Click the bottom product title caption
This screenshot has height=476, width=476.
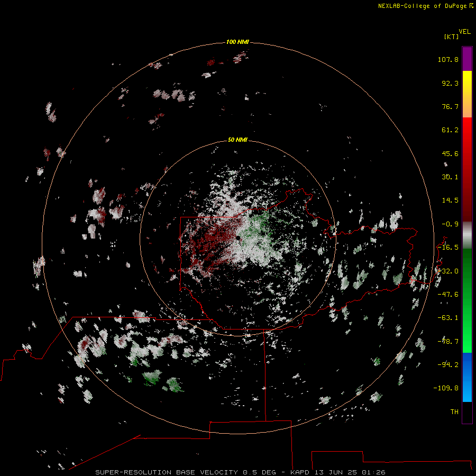pyautogui.click(x=241, y=472)
